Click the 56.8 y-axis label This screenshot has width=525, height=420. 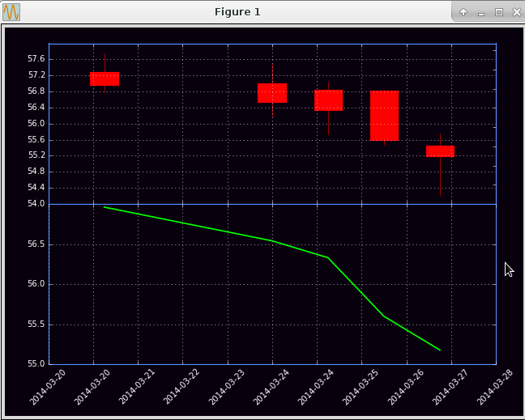(36, 91)
